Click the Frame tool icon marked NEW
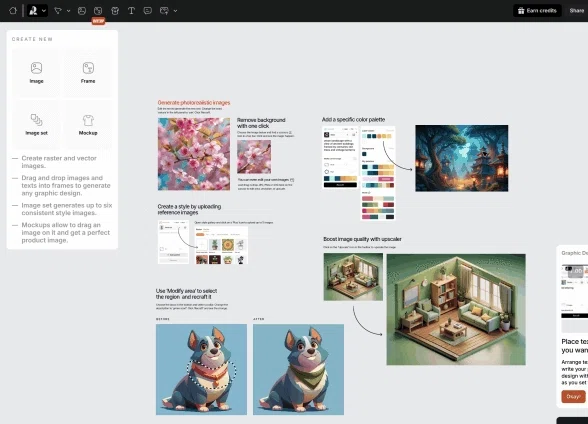 [x=98, y=11]
